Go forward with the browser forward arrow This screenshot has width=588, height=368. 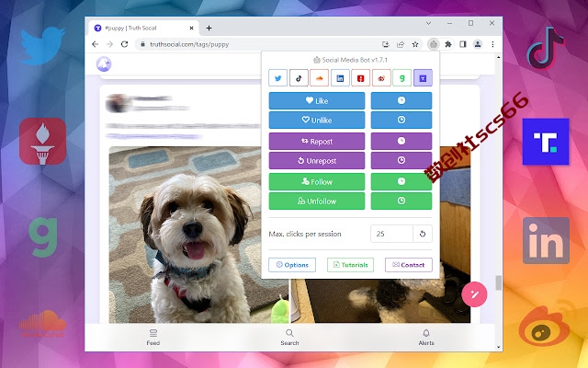(x=109, y=44)
